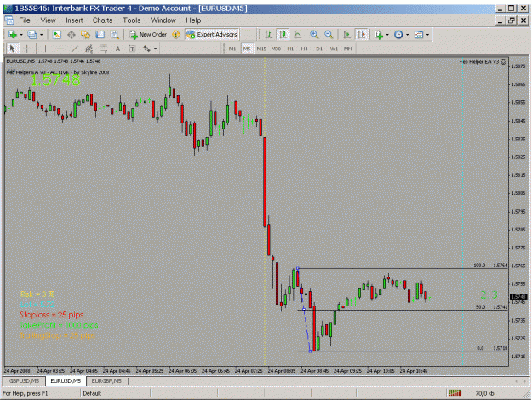Open the Indicators dropdown arrow

pos(387,35)
